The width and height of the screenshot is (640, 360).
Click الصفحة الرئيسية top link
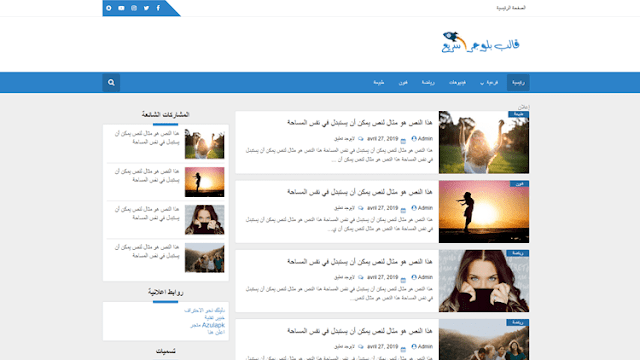point(511,8)
